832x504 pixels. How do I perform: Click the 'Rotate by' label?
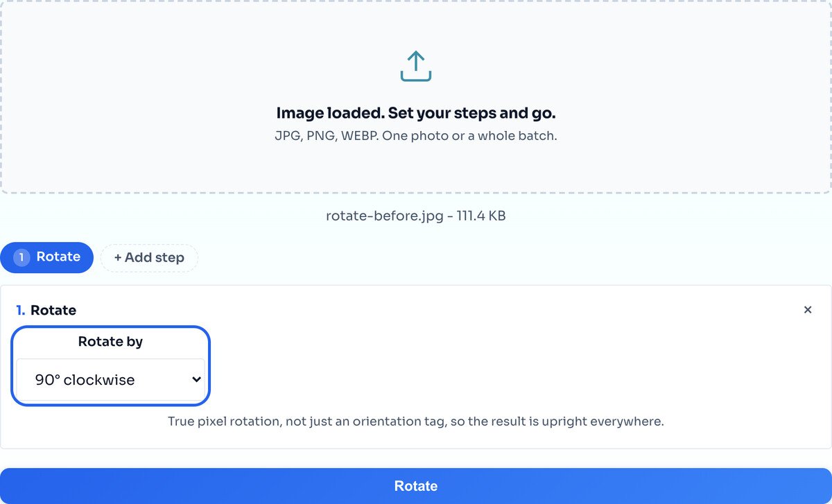pos(110,342)
